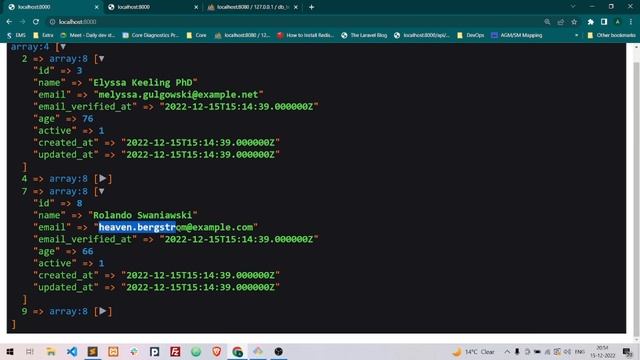The image size is (640, 360).
Task: Open the Windows Start menu
Action: point(9,351)
